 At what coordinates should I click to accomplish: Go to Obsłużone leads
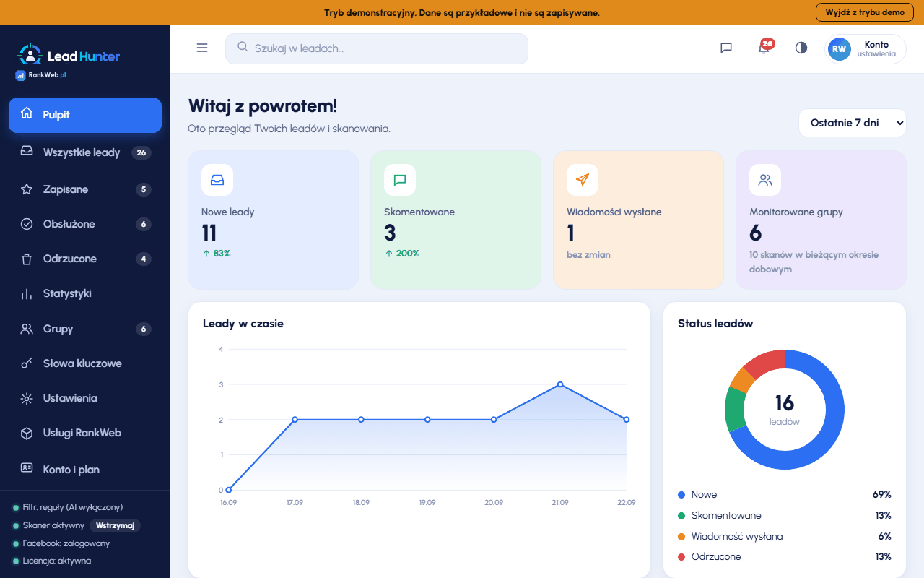tap(85, 224)
